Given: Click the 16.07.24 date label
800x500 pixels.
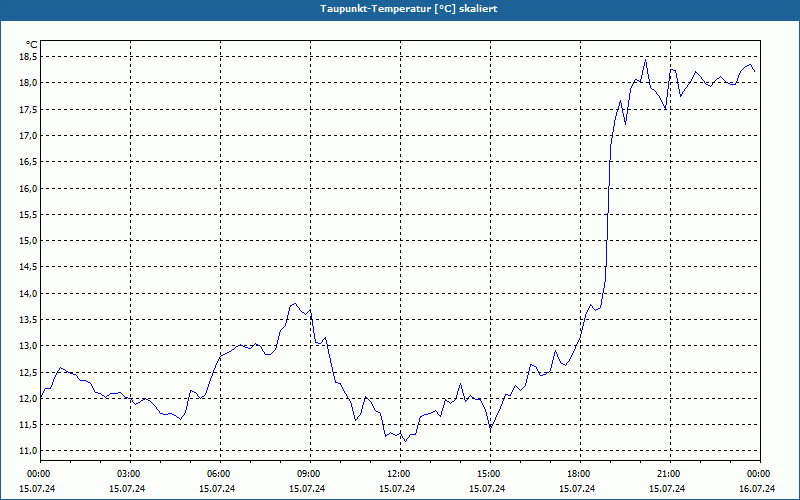Looking at the screenshot, I should tap(757, 488).
